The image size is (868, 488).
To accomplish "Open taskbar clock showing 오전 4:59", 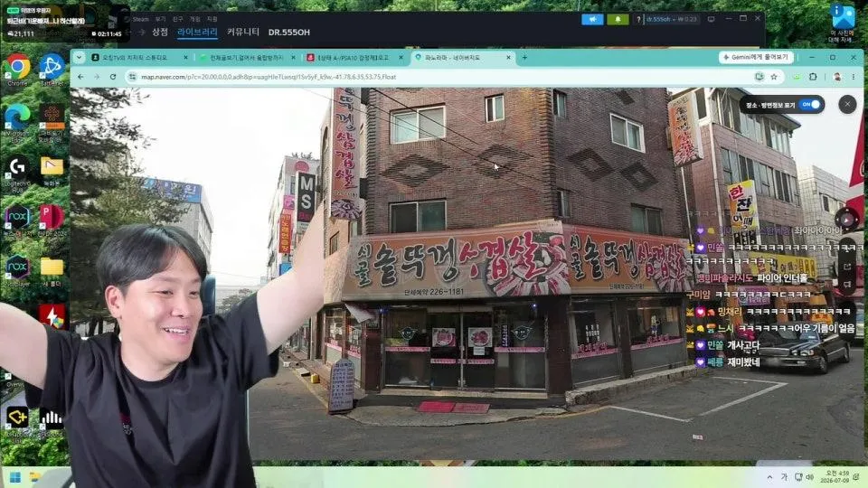I will click(x=835, y=477).
